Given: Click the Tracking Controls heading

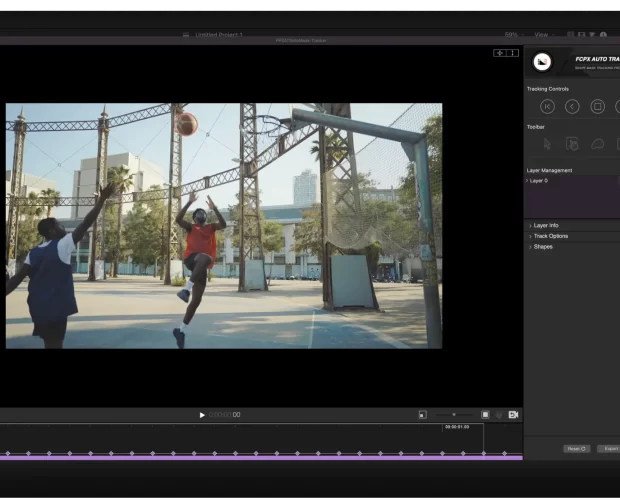Looking at the screenshot, I should coord(548,89).
